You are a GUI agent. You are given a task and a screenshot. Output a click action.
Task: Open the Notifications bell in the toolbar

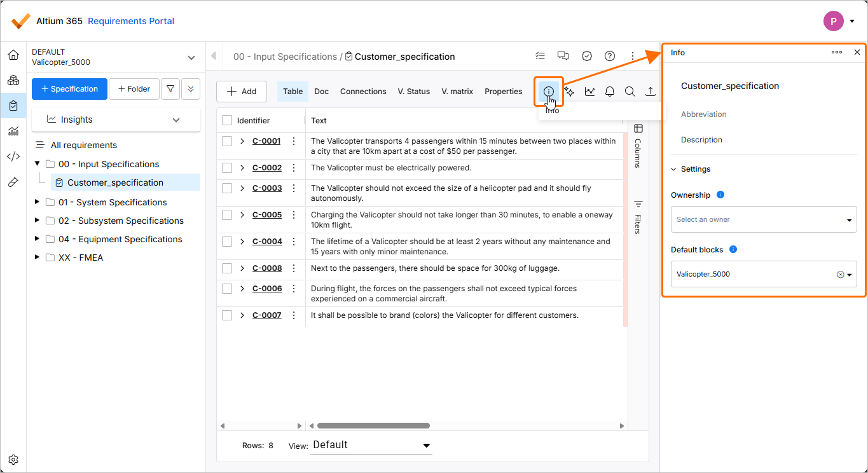(609, 91)
